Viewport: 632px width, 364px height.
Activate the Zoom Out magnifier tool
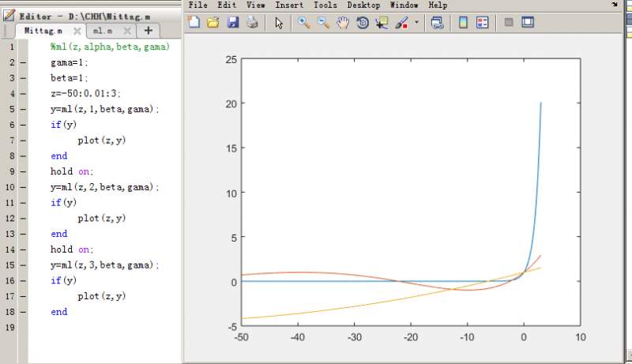click(x=323, y=23)
